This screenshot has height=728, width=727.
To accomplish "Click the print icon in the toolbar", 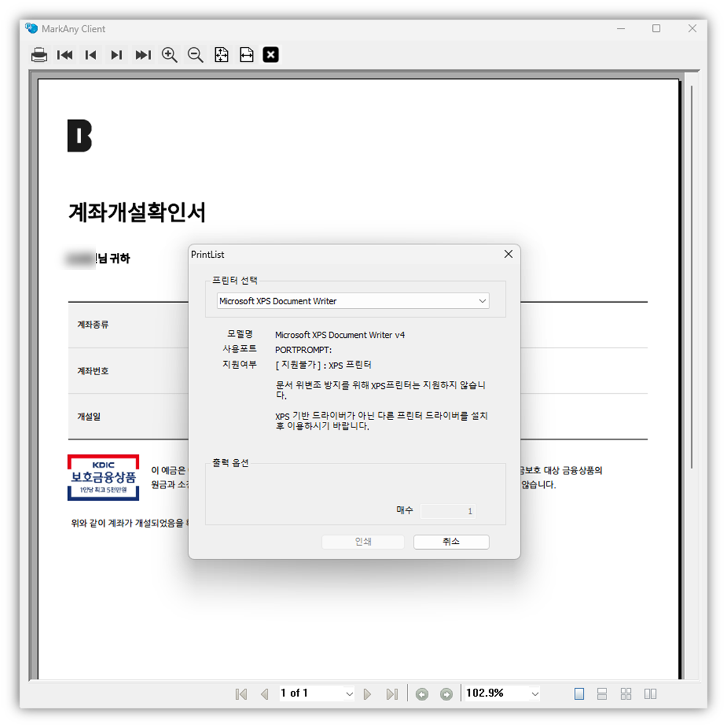I will (39, 54).
